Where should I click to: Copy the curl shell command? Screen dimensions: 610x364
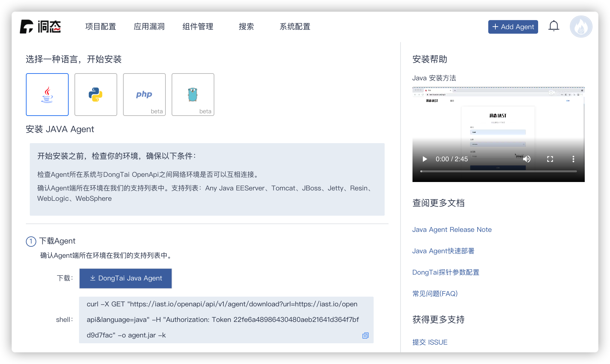tap(365, 336)
